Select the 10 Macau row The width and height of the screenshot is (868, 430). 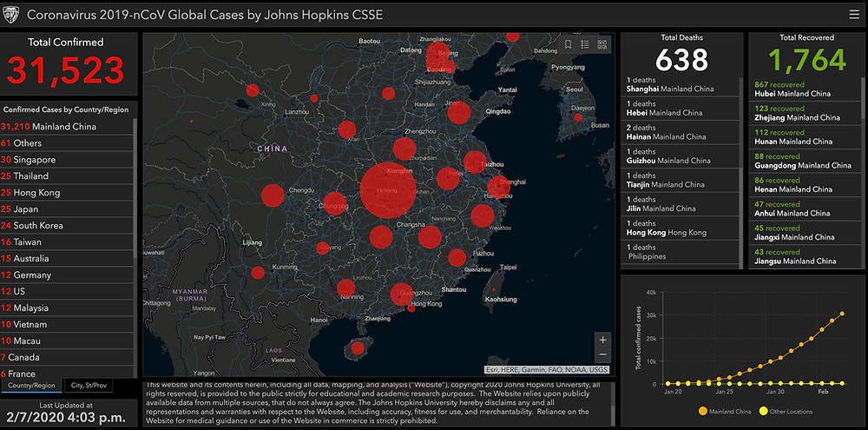pyautogui.click(x=67, y=341)
